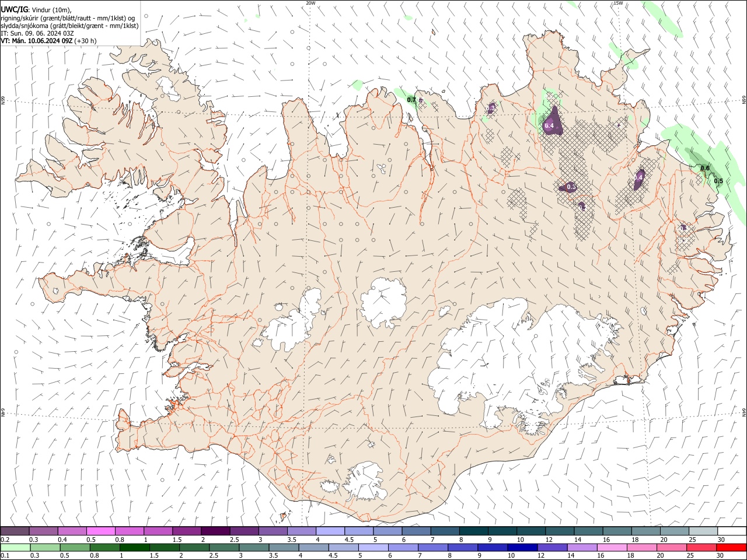Click the '0.6' value off the east coast

(x=705, y=168)
